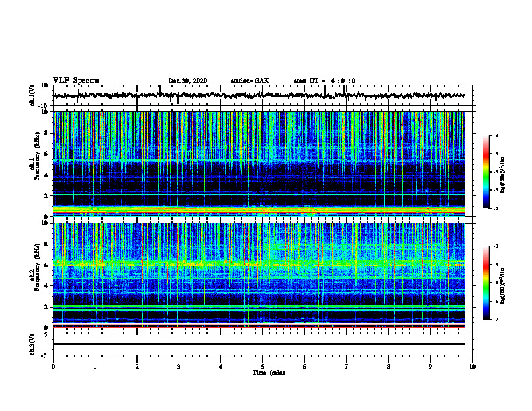The image size is (532, 411).
Task: Click the "Time (min)" axis title
Action: pyautogui.click(x=269, y=373)
